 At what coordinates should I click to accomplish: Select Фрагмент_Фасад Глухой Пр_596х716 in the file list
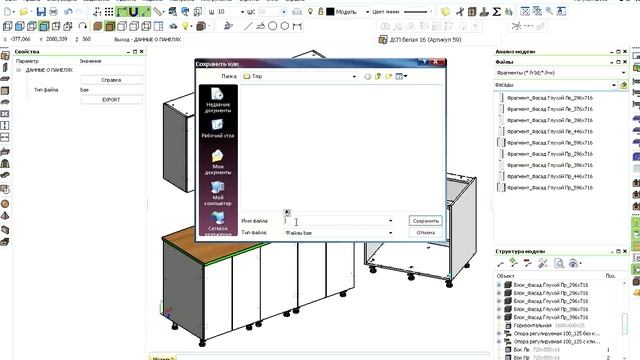coord(549,188)
